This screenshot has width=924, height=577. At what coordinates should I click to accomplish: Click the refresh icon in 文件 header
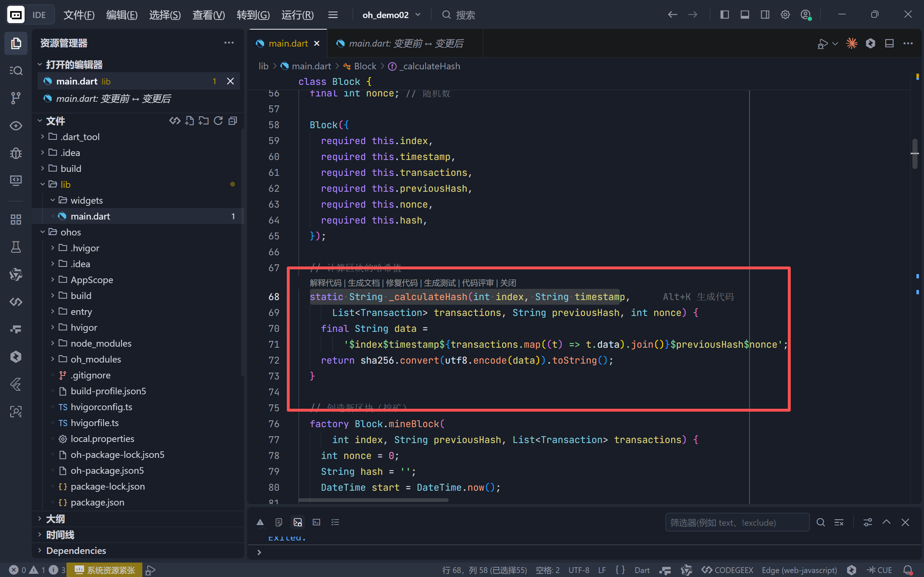(x=218, y=121)
